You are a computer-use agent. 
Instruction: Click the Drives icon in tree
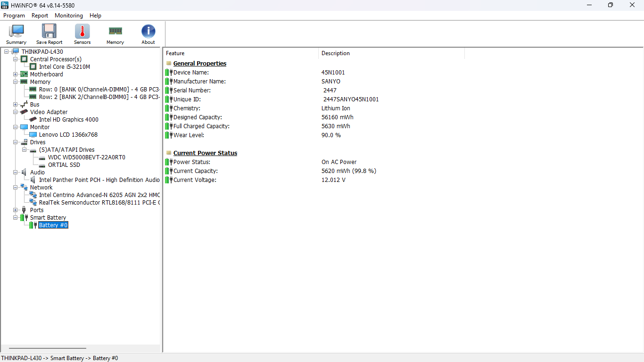point(24,142)
